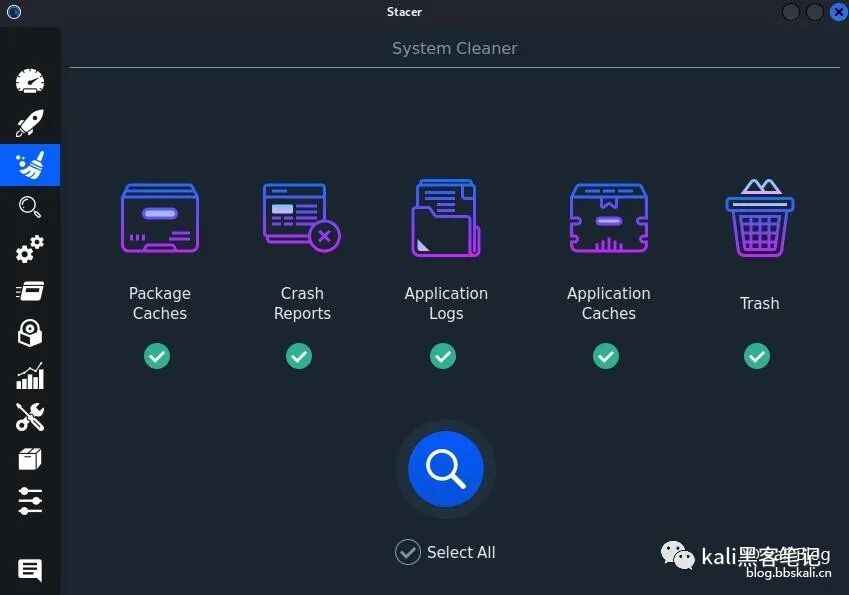Image resolution: width=849 pixels, height=595 pixels.
Task: Open APT Repository Manager box sidebar icon
Action: click(x=30, y=459)
